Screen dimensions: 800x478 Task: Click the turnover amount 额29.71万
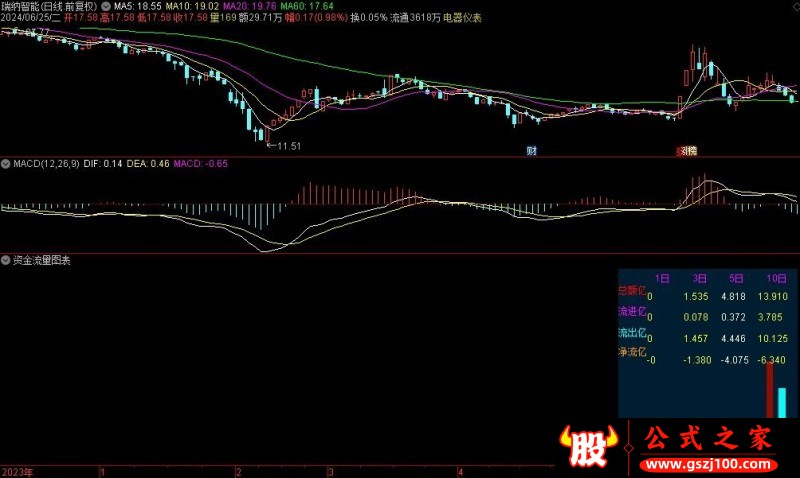click(261, 18)
